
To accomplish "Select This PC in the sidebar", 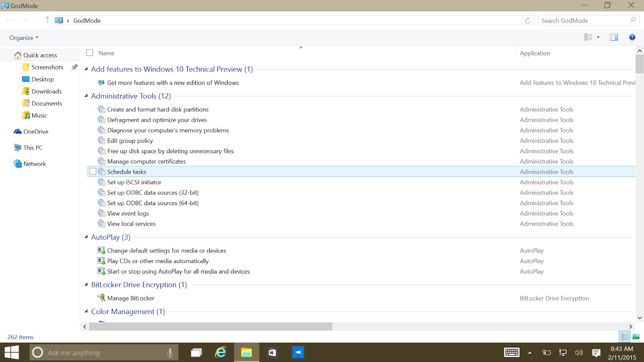I will (x=33, y=148).
